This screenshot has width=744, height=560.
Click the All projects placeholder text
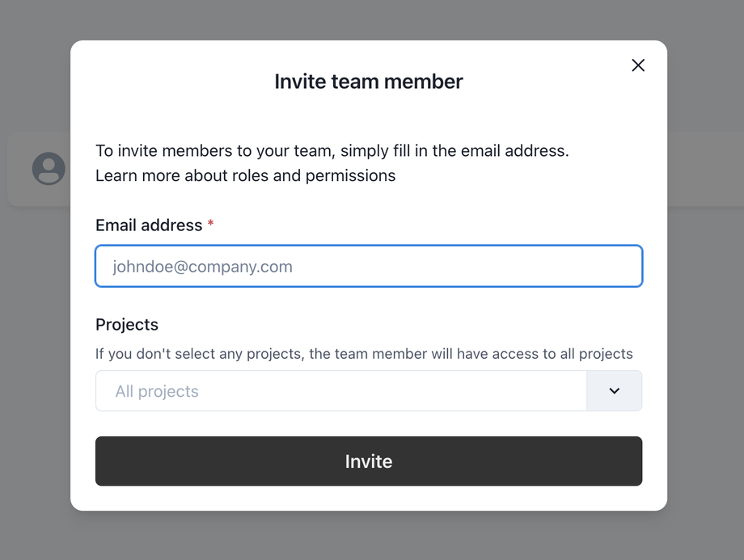pos(157,391)
